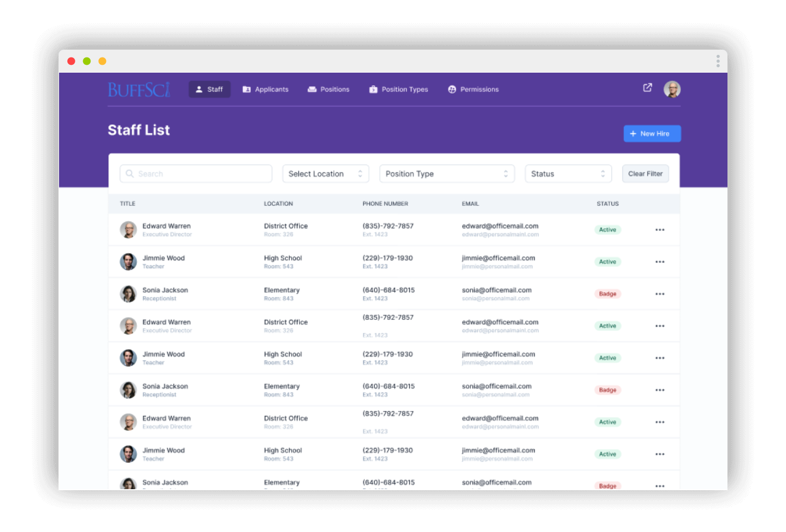Viewport: 786px width, 532px height.
Task: Click the first Jimmie Wood profile photo
Action: coord(128,262)
